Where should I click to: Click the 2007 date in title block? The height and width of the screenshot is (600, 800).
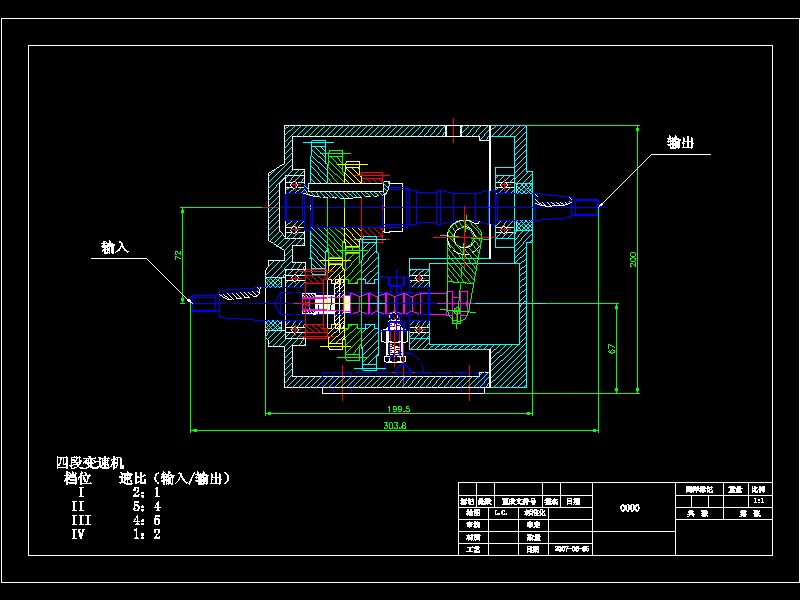tap(571, 549)
